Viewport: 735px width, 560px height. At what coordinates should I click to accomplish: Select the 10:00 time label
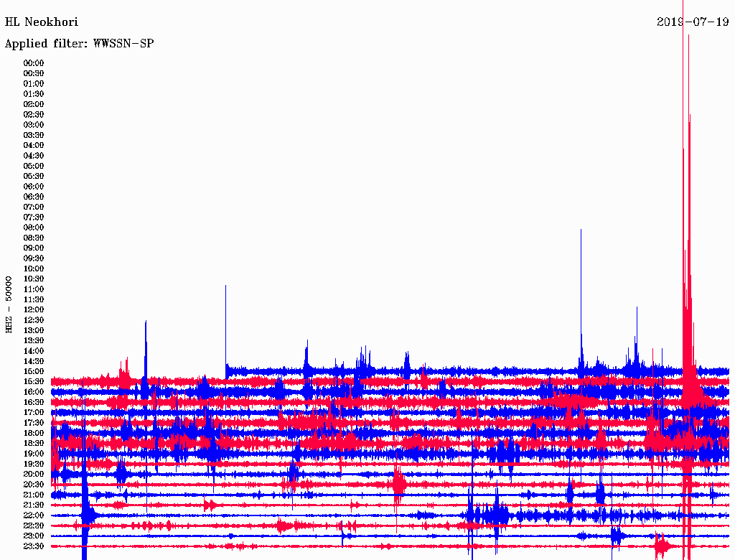pos(34,269)
